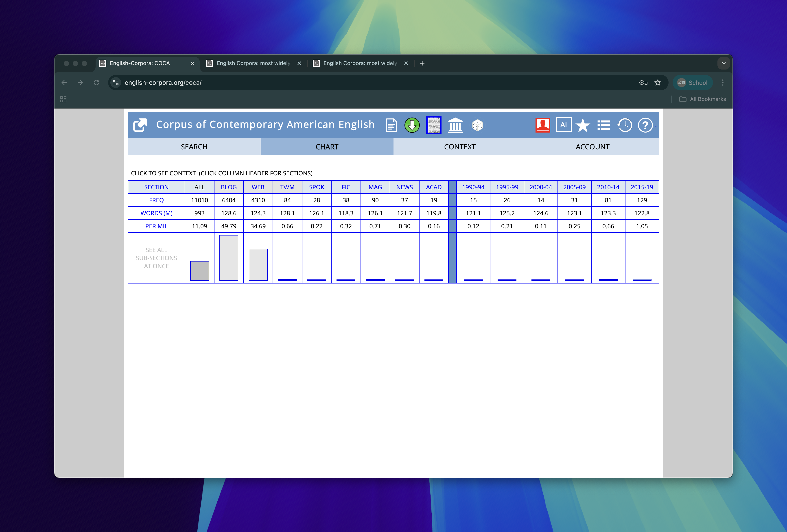787x532 pixels.
Task: Open the texts thumbnail icon with blue border
Action: tap(433, 125)
